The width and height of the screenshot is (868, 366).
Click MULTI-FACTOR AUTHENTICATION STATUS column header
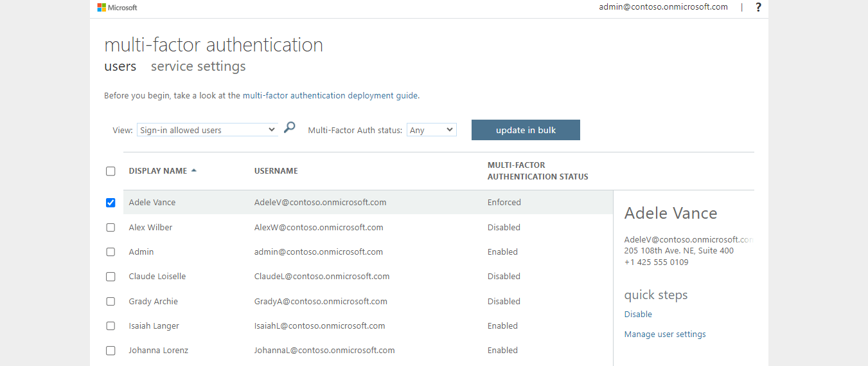[538, 171]
